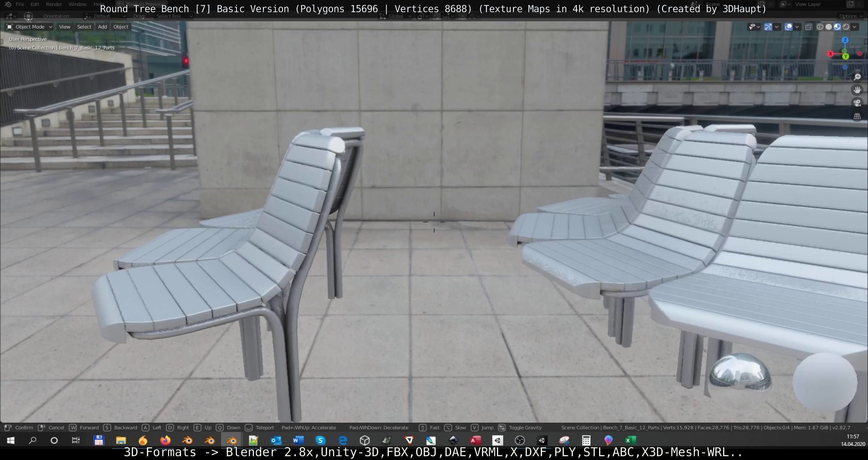Expand the shading options dropdown arrow
Image resolution: width=868 pixels, height=460 pixels.
pos(855,27)
